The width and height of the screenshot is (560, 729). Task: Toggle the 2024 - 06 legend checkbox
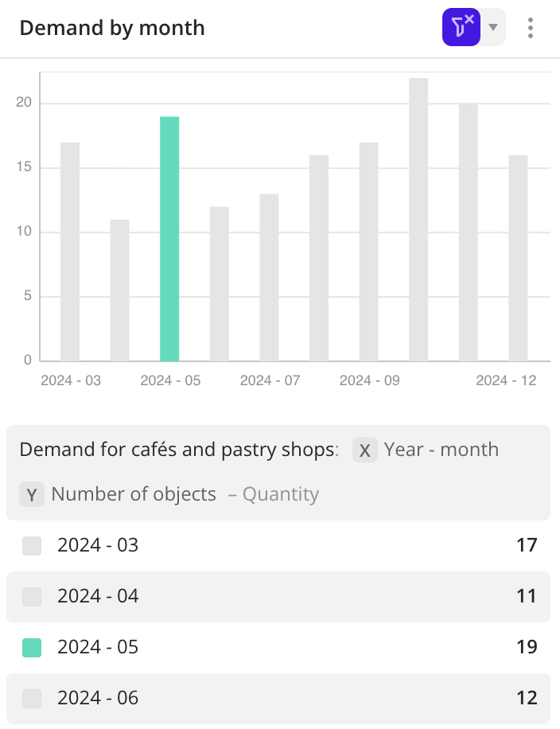(x=32, y=699)
